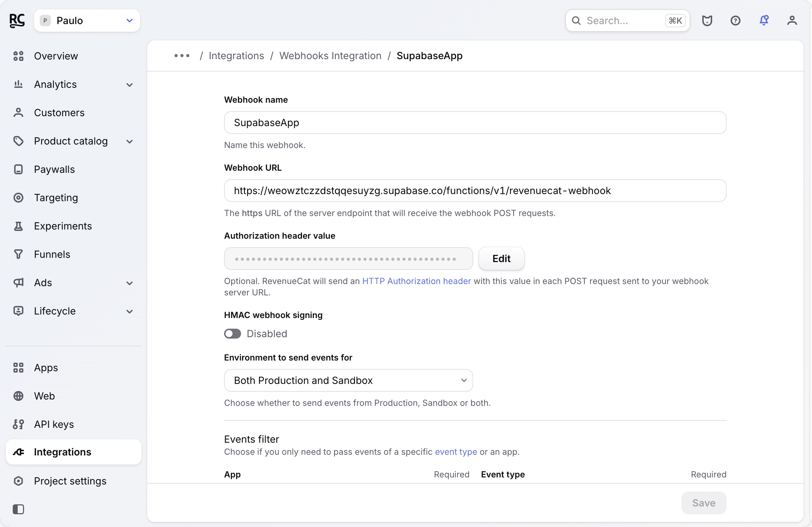Go to Webhooks Integration breadcrumb
The height and width of the screenshot is (527, 812).
click(x=330, y=56)
